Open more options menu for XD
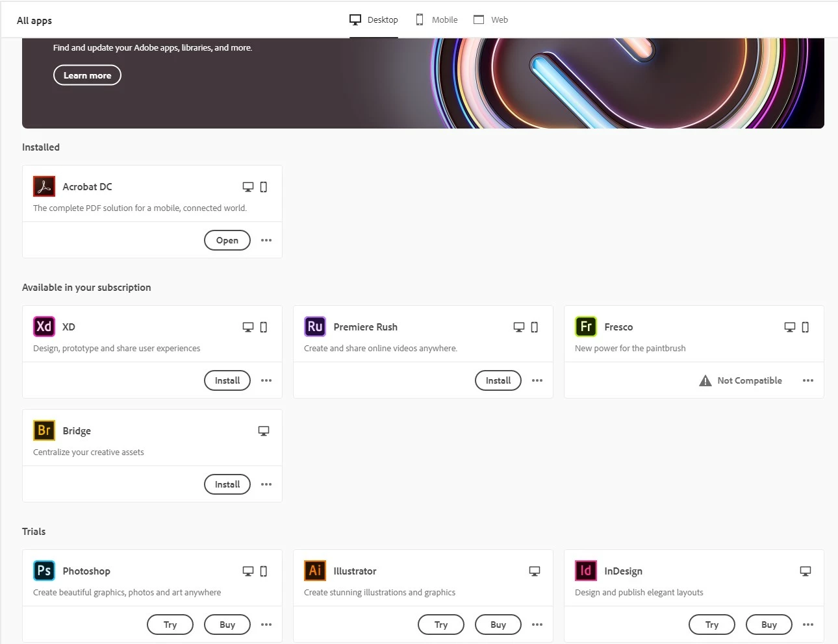 click(x=266, y=380)
